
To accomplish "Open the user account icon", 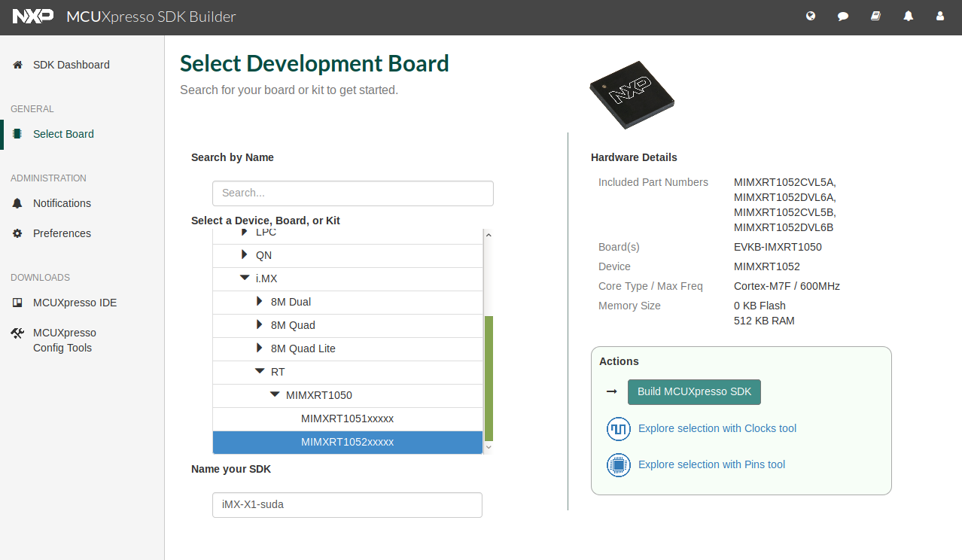I will tap(939, 16).
